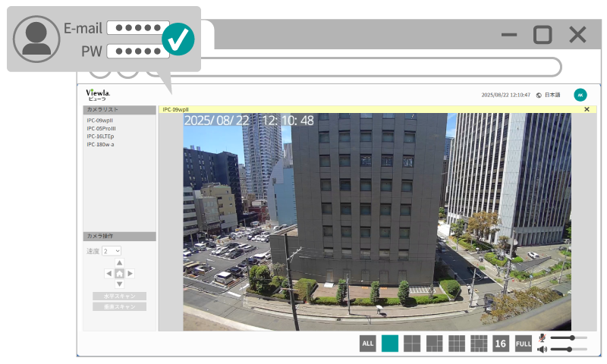Screen dimensions: 607x364
Task: Pan camera up with the up arrow
Action: pyautogui.click(x=119, y=262)
